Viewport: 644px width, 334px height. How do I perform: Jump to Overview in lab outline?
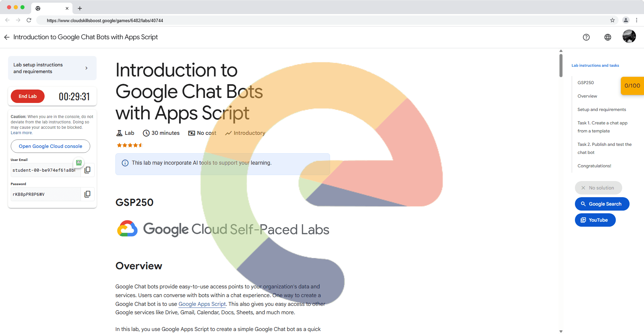point(587,96)
